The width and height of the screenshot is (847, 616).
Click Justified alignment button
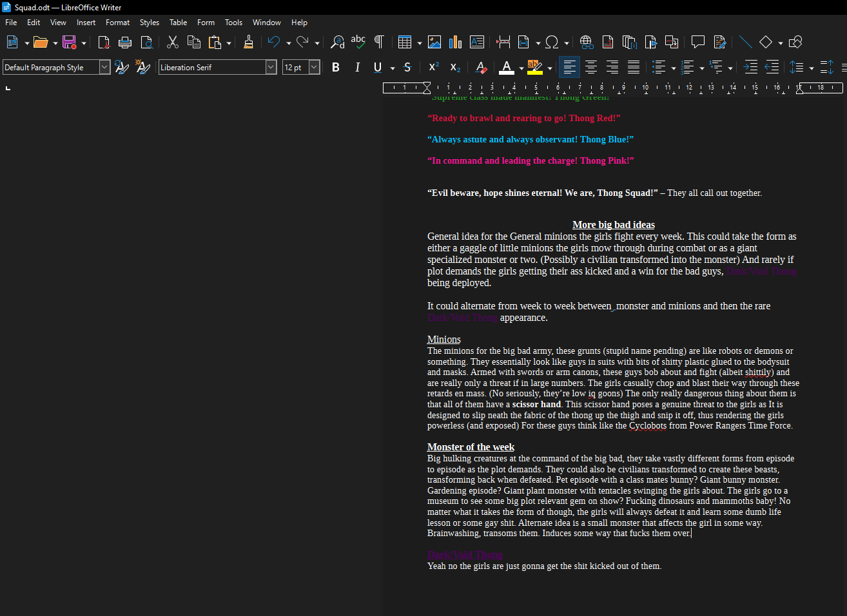click(x=634, y=67)
